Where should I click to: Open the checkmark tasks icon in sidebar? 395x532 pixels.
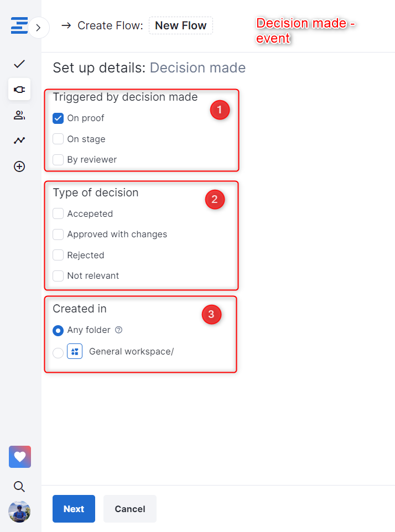click(19, 64)
